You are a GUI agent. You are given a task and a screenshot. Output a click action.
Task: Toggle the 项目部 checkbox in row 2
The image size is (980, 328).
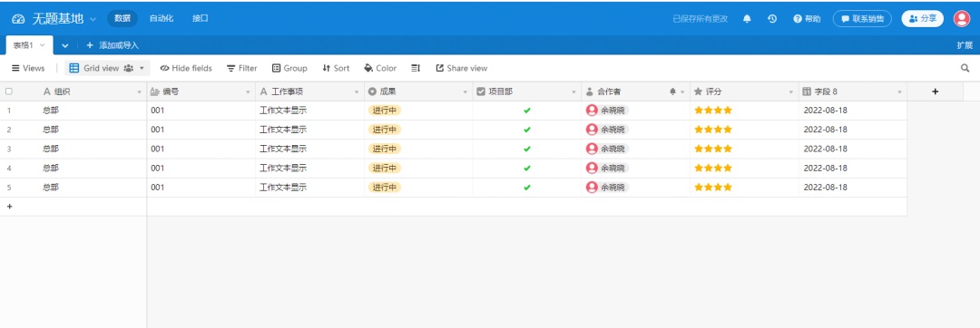527,130
